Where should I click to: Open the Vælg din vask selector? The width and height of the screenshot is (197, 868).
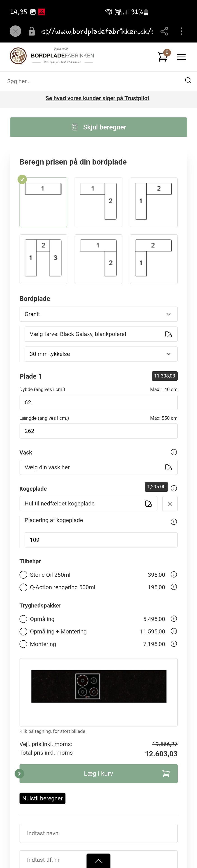click(98, 467)
